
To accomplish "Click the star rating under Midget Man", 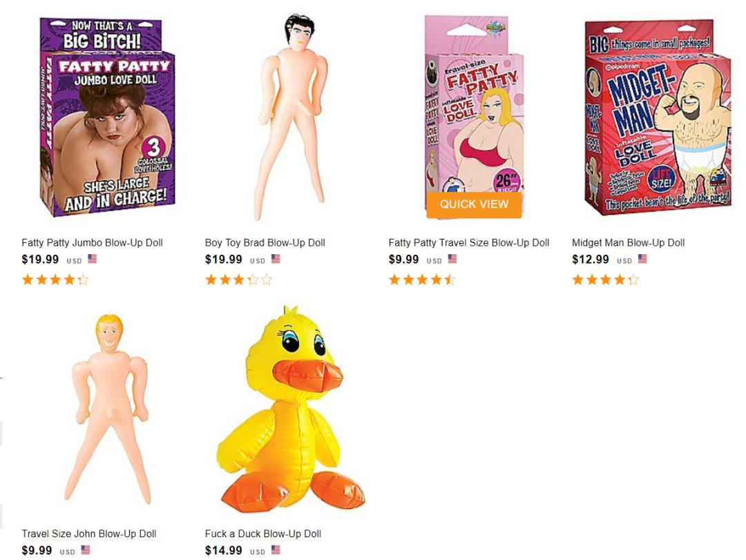I will [x=605, y=280].
